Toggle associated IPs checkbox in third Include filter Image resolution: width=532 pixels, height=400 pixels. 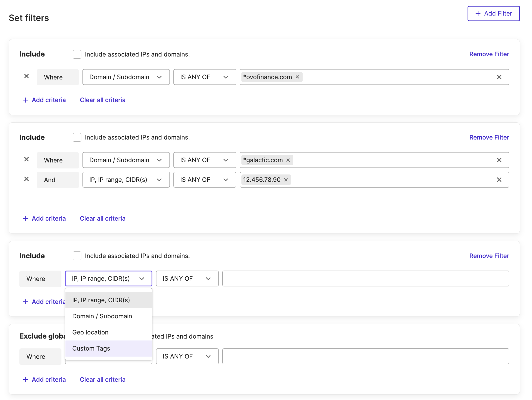pyautogui.click(x=77, y=256)
